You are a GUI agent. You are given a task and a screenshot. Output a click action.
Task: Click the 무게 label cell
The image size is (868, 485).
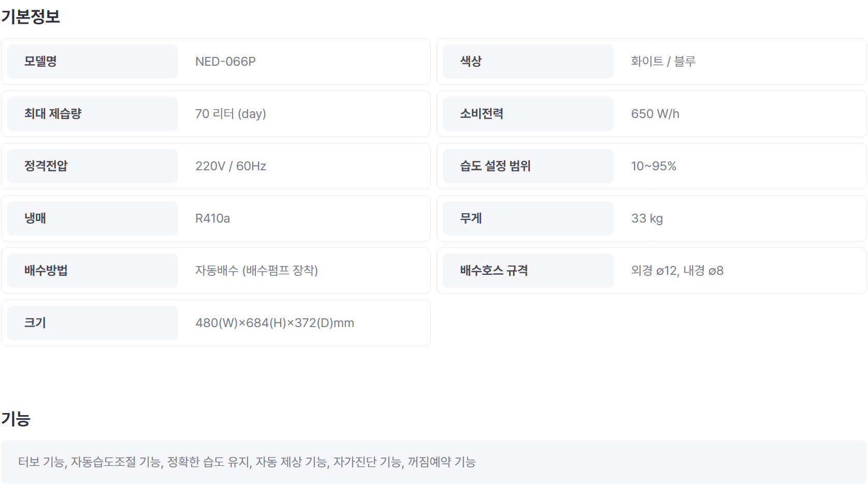pos(528,218)
